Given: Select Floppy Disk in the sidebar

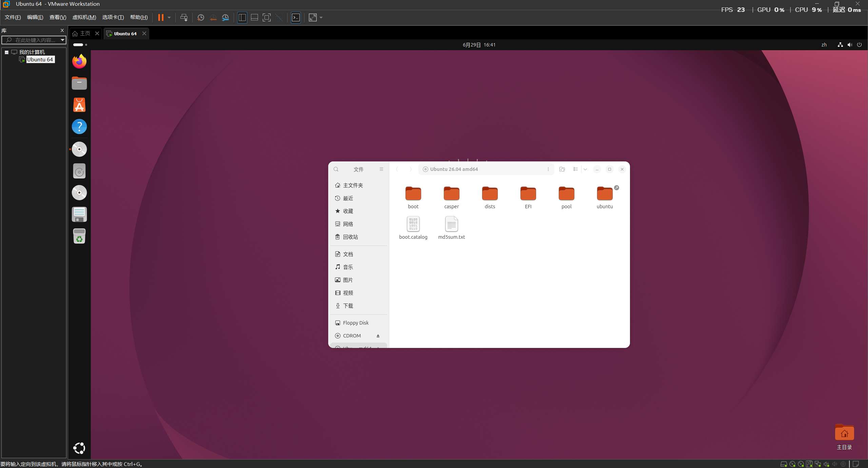Looking at the screenshot, I should pos(359,323).
